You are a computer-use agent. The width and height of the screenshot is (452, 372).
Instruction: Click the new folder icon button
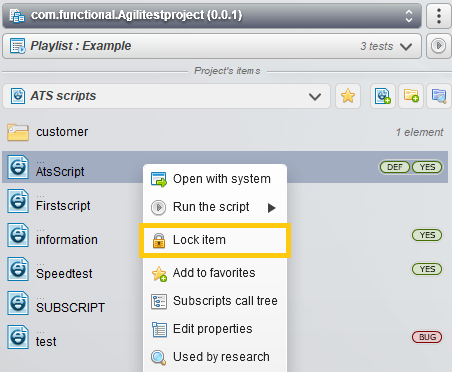[411, 96]
